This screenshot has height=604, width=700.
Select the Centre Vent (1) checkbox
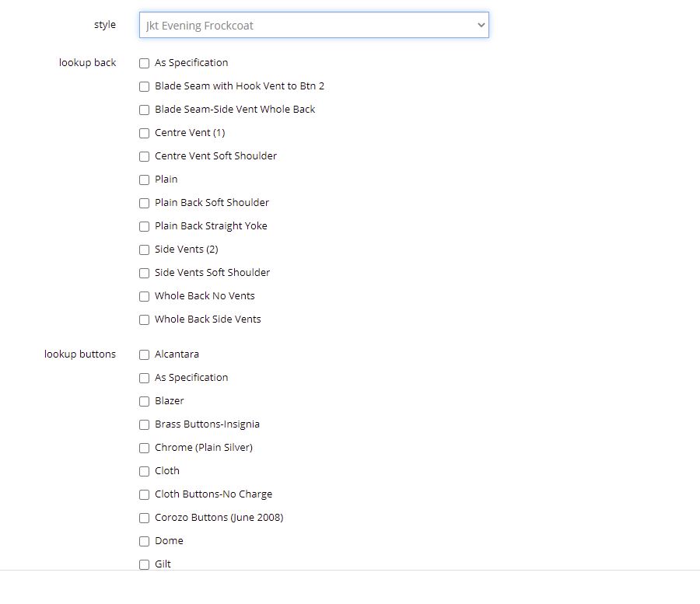pos(144,133)
